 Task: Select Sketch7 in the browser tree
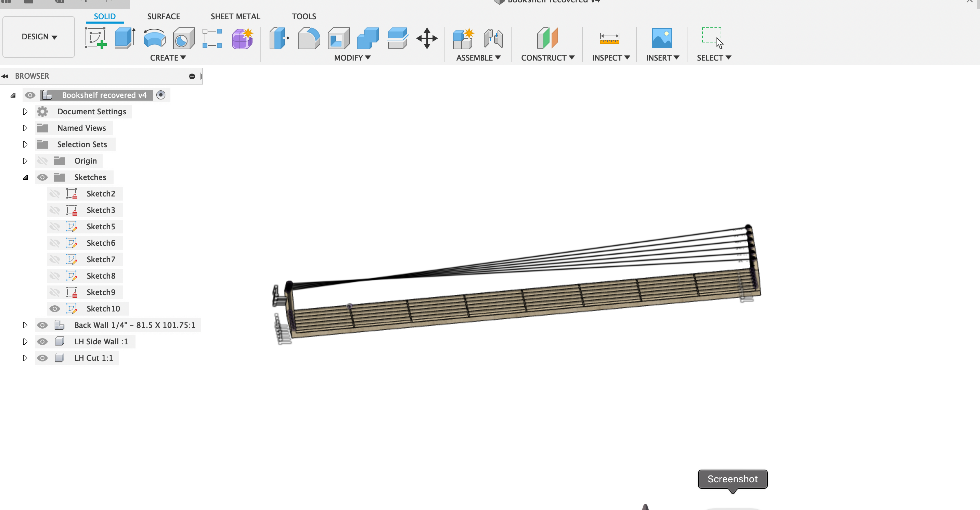point(101,259)
